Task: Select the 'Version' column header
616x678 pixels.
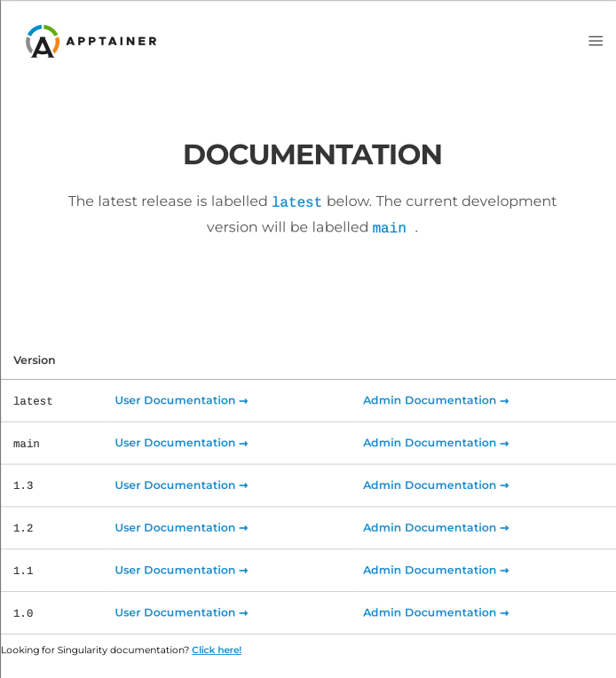Action: 35,360
